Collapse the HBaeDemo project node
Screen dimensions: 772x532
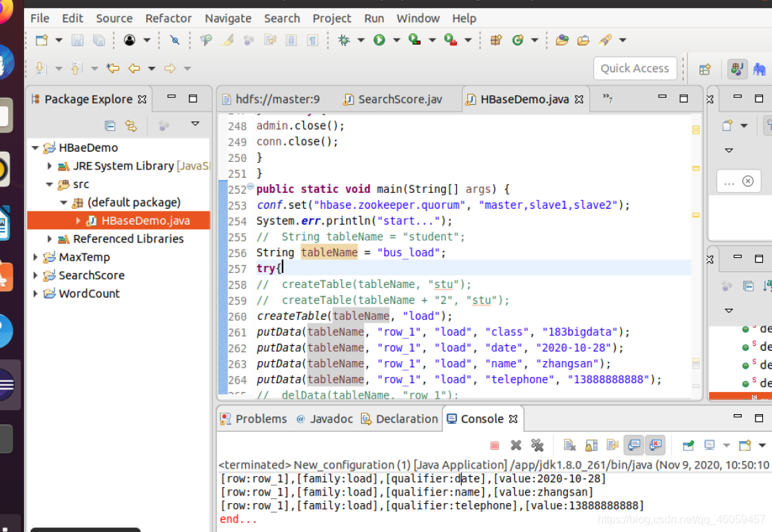point(35,147)
